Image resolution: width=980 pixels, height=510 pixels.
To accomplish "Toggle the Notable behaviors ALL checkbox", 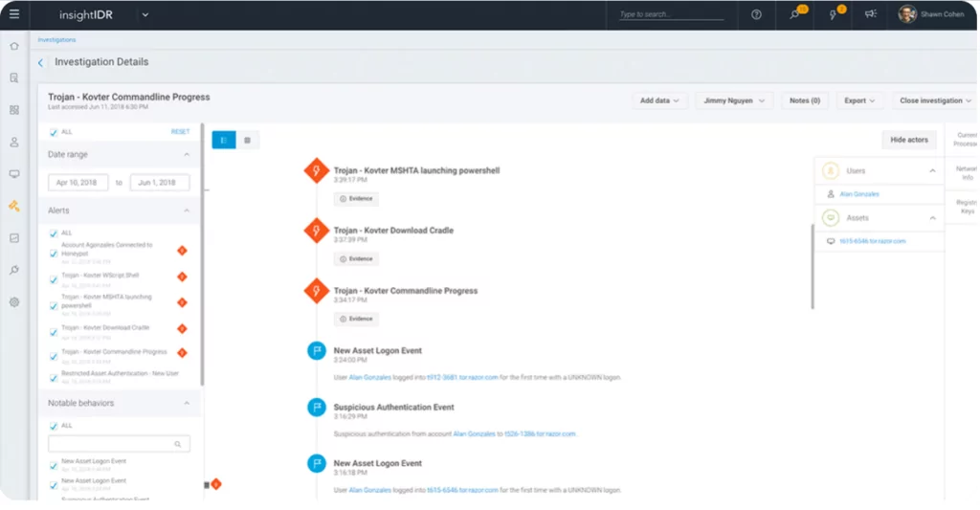I will [54, 426].
